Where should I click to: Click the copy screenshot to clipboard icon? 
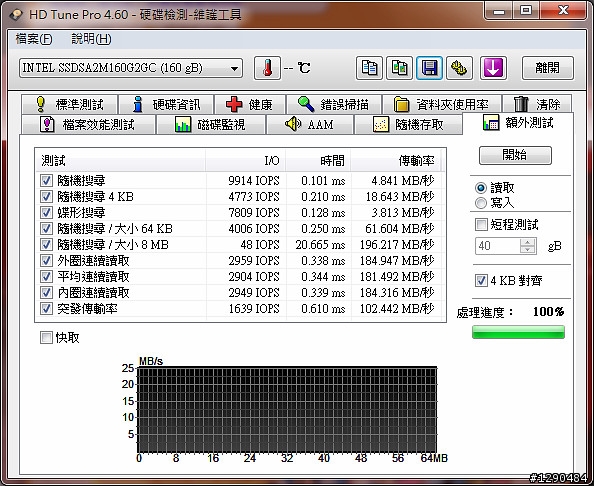(x=399, y=69)
